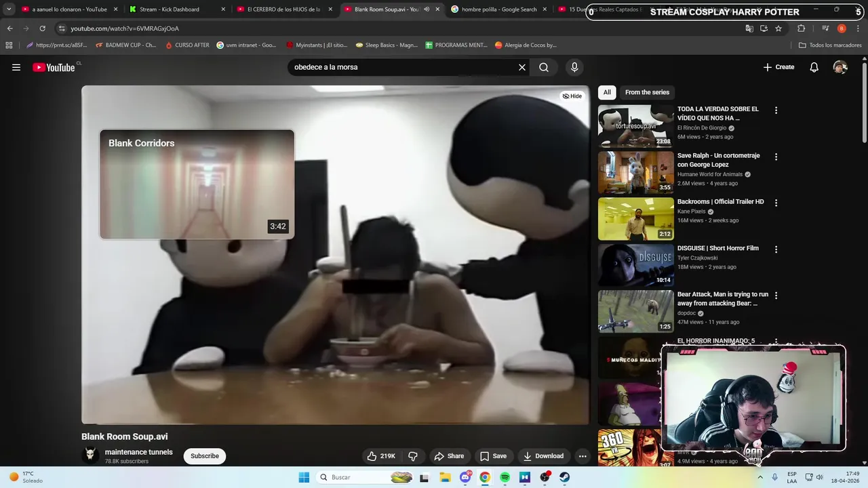The height and width of the screenshot is (488, 868).
Task: Expand the browser tab search dropdown
Action: click(x=9, y=9)
